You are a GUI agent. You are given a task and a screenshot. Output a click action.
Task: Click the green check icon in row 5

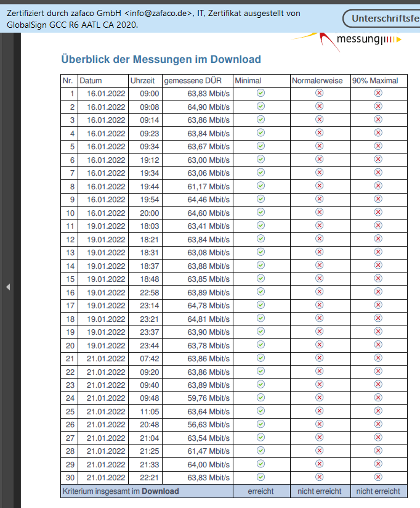260,146
